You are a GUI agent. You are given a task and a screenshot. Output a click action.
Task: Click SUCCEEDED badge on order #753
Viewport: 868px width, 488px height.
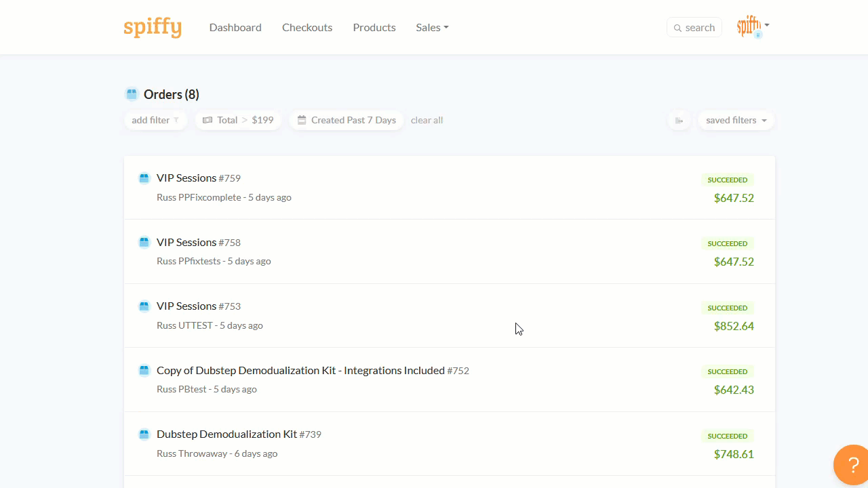tap(728, 308)
